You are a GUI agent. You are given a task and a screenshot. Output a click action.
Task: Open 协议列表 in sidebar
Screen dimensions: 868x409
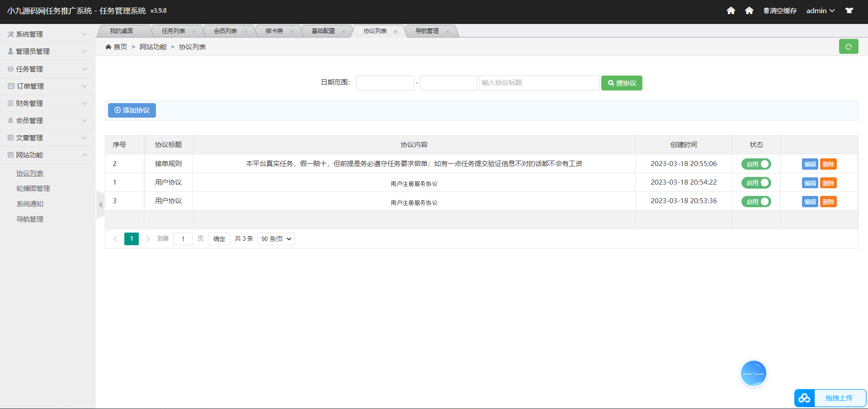point(30,173)
